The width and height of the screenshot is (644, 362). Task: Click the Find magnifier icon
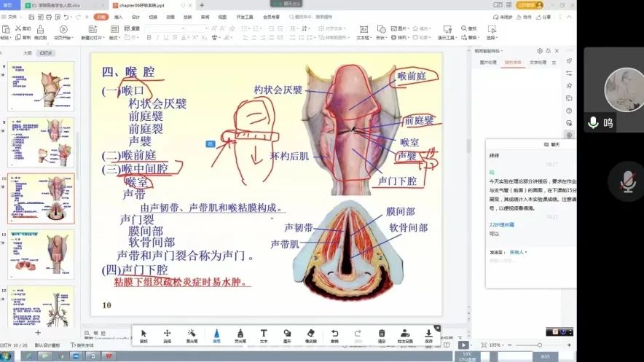[464, 28]
